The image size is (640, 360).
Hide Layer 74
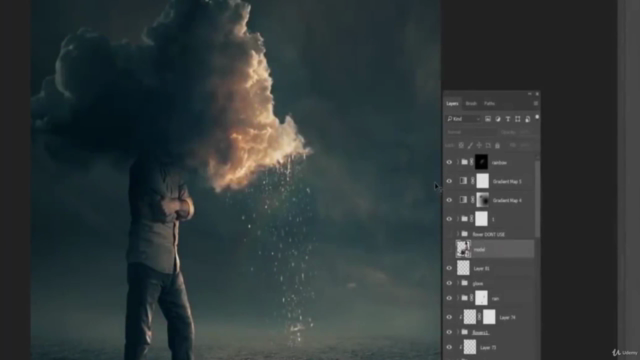tap(449, 317)
